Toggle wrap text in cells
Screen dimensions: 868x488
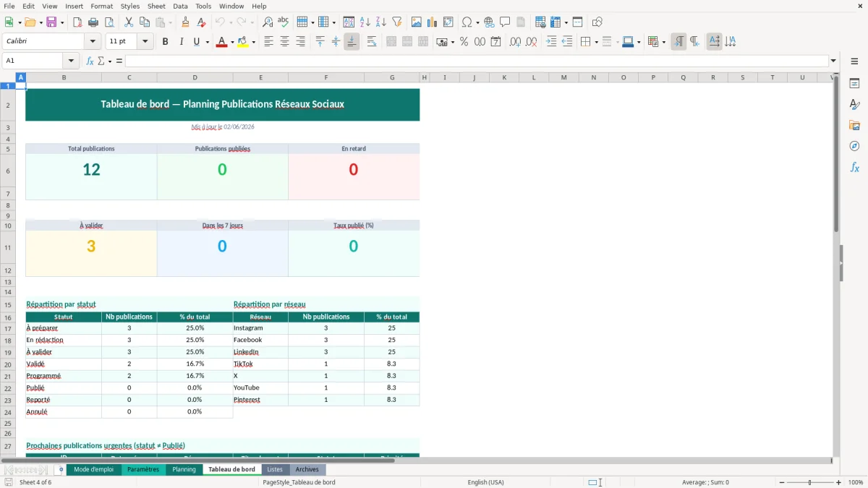tap(372, 42)
